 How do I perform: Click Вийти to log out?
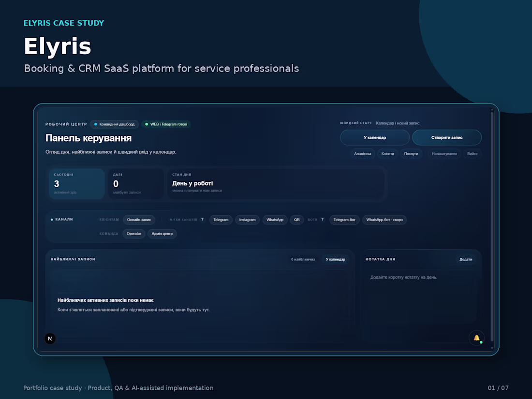tap(472, 154)
